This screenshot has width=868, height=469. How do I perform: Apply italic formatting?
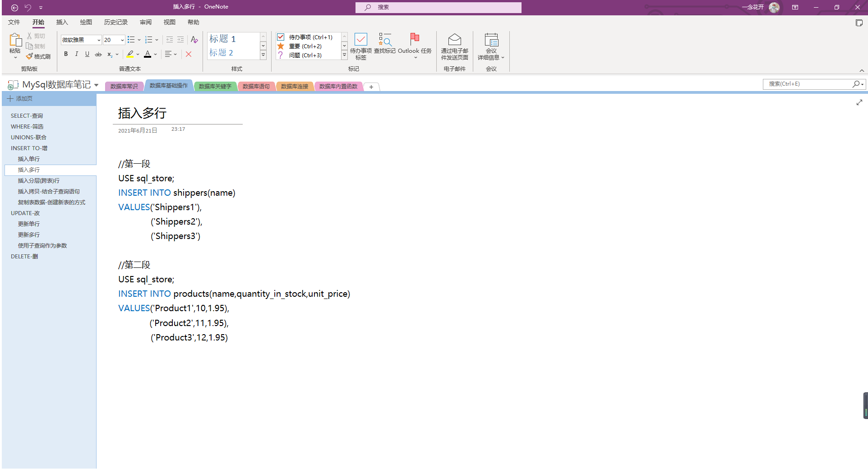pyautogui.click(x=77, y=54)
